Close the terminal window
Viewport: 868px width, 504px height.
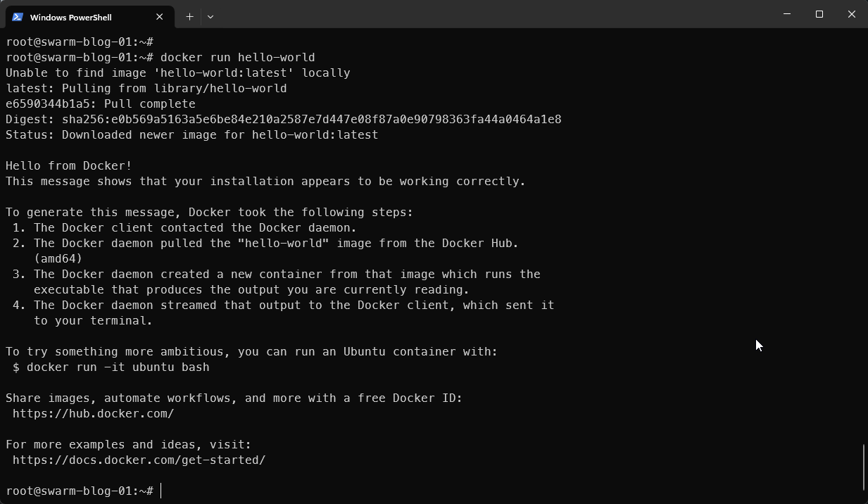pyautogui.click(x=851, y=14)
